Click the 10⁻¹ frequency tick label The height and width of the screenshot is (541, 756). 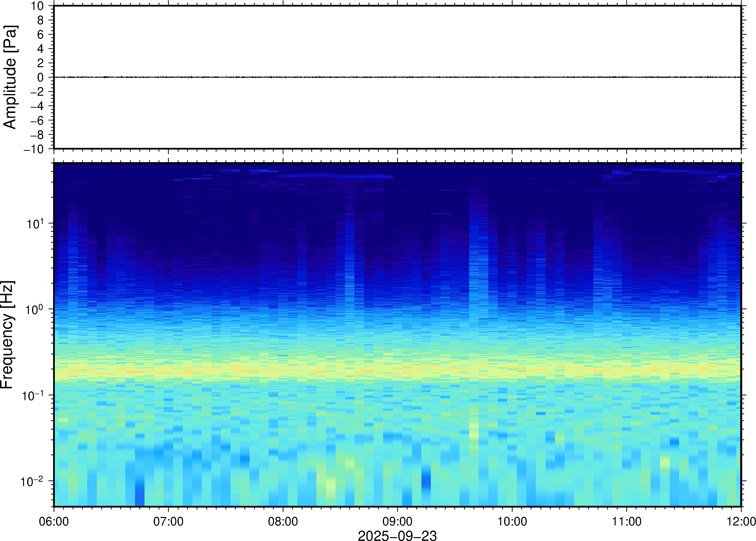[x=32, y=396]
